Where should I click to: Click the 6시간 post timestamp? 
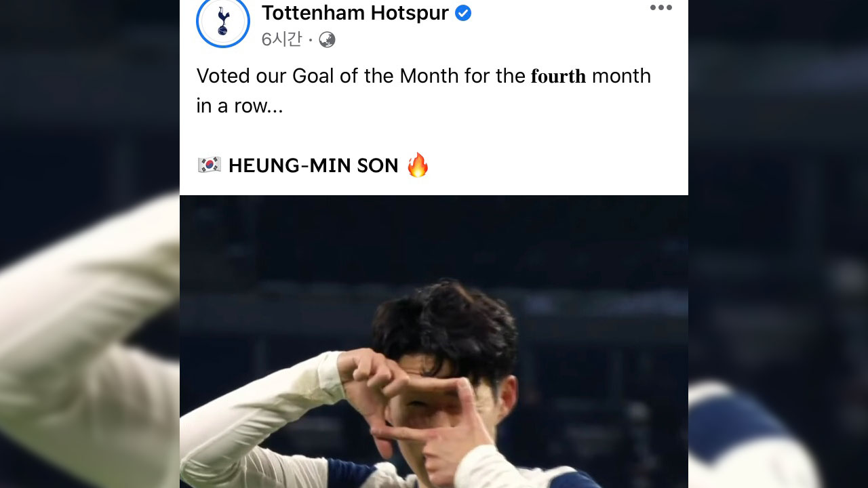click(281, 39)
